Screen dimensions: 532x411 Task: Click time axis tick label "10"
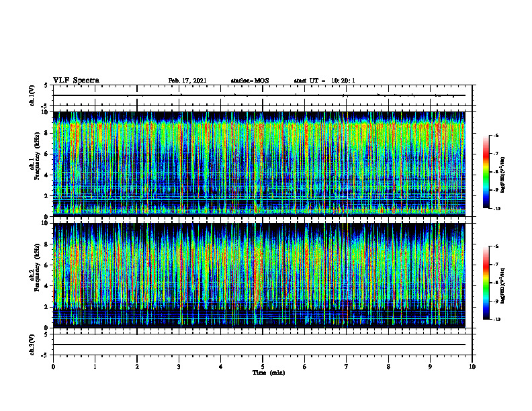[x=472, y=367]
